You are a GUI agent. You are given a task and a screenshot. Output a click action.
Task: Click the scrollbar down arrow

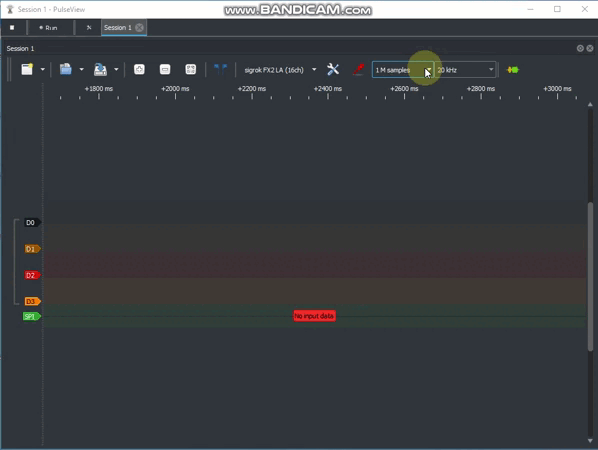click(x=590, y=441)
